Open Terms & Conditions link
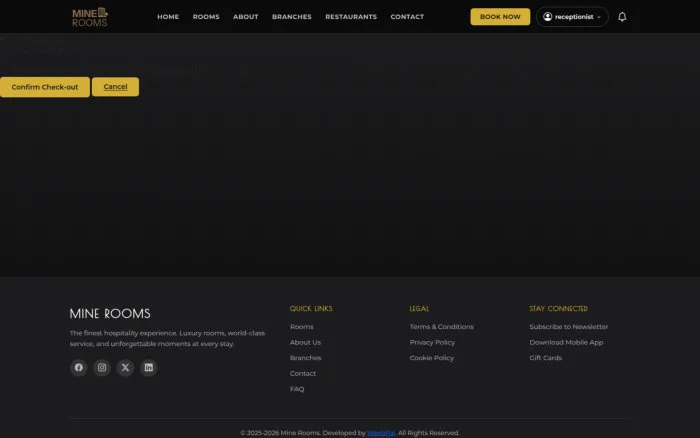Image resolution: width=700 pixels, height=438 pixels. tap(442, 327)
